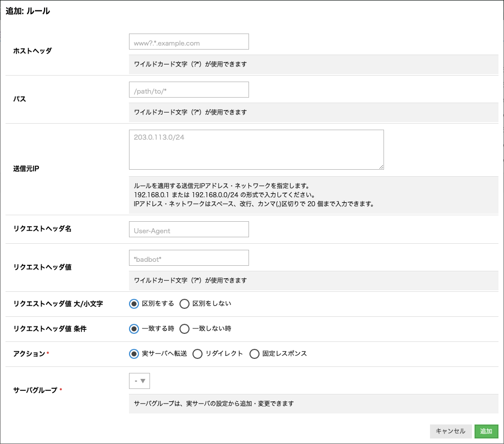Click the green 追加 submit button
The height and width of the screenshot is (444, 504).
click(x=486, y=431)
